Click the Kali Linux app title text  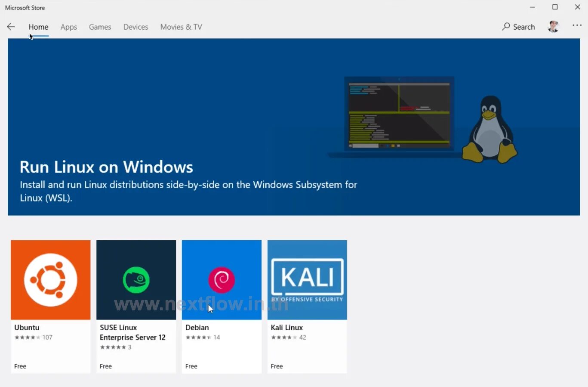tap(287, 328)
